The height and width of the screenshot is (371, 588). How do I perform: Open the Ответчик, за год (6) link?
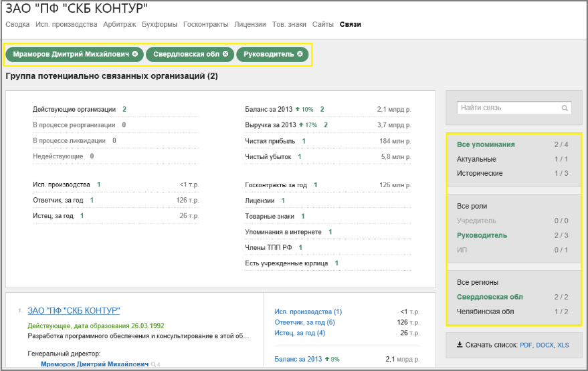pos(304,322)
